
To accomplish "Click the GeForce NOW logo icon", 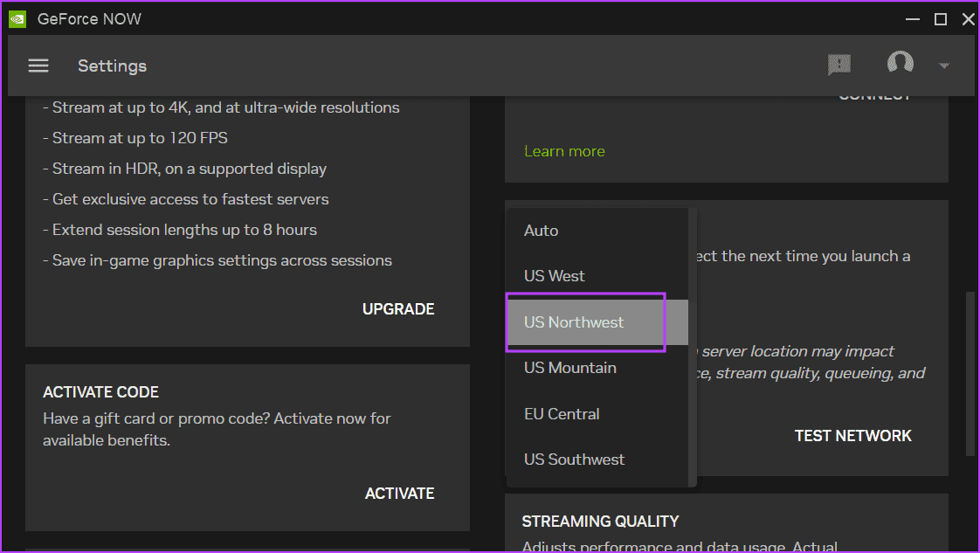I will point(17,19).
